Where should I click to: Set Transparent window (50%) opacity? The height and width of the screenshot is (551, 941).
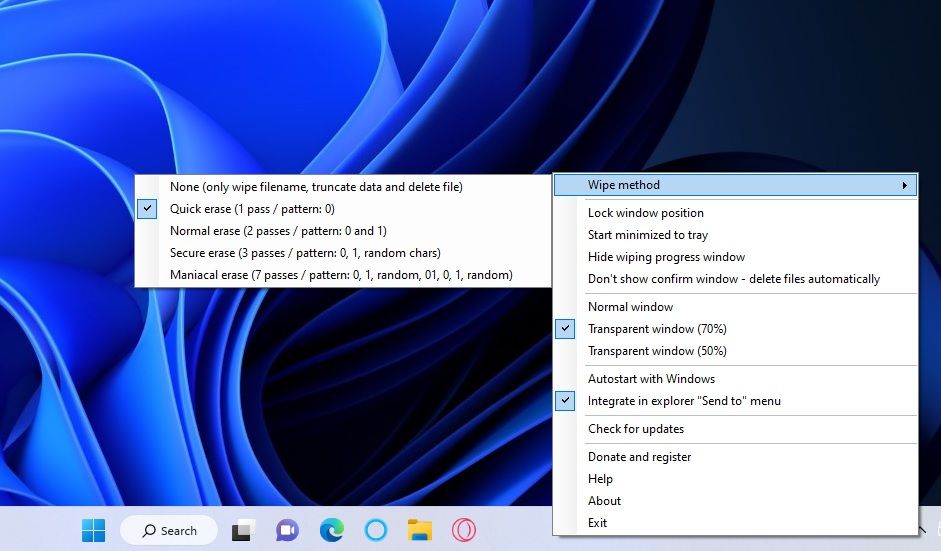point(657,351)
